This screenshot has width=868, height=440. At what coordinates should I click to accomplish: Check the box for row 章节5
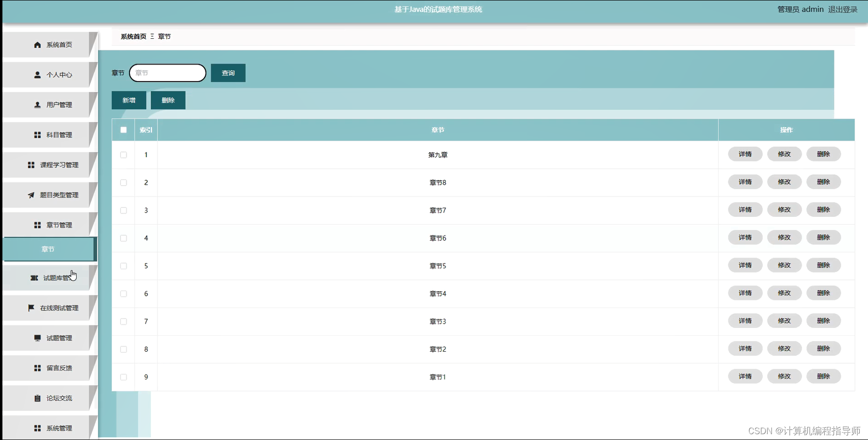tap(124, 266)
